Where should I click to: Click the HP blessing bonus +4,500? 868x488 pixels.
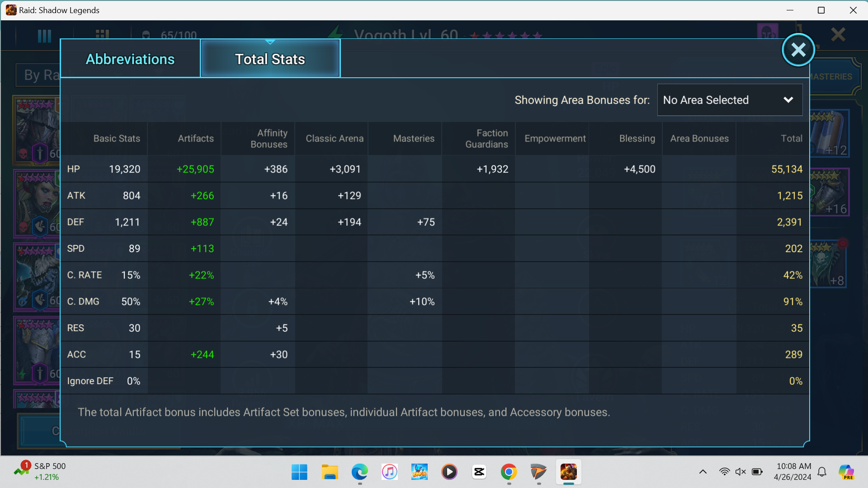coord(639,169)
